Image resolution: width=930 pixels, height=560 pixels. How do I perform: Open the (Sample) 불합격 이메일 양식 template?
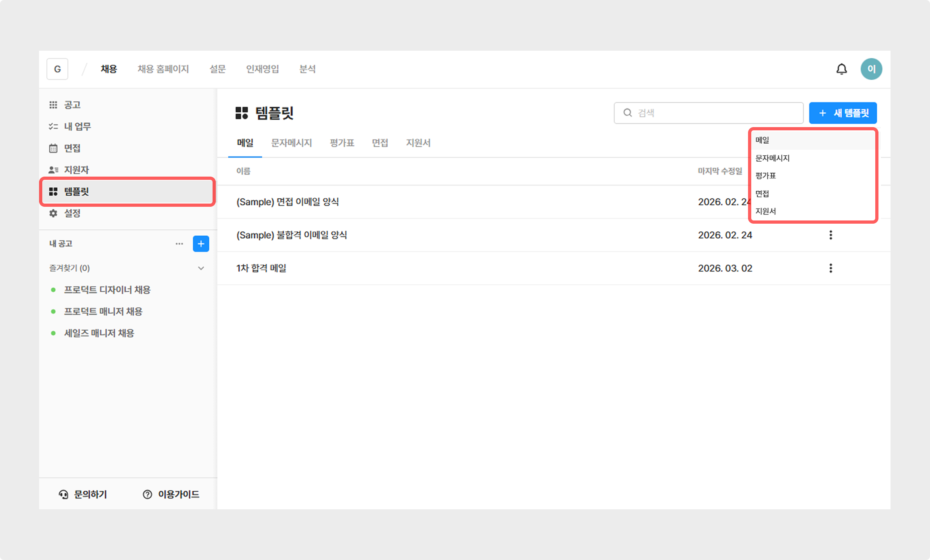pos(291,235)
